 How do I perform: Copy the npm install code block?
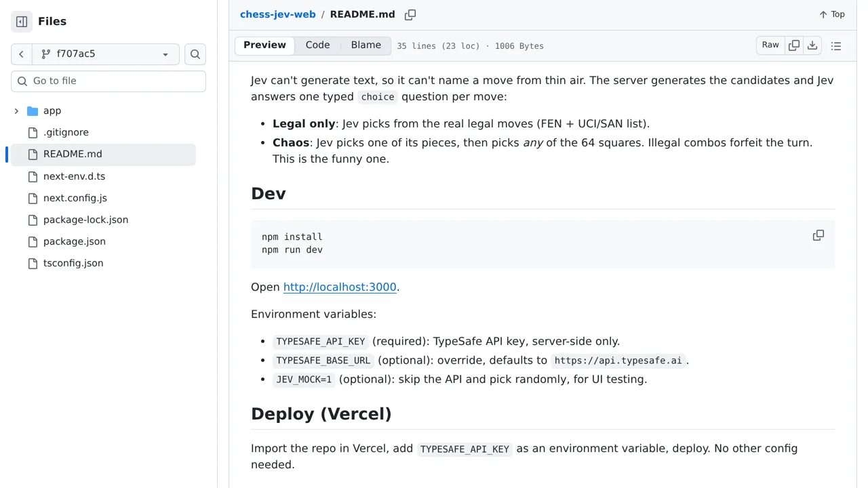(x=818, y=236)
